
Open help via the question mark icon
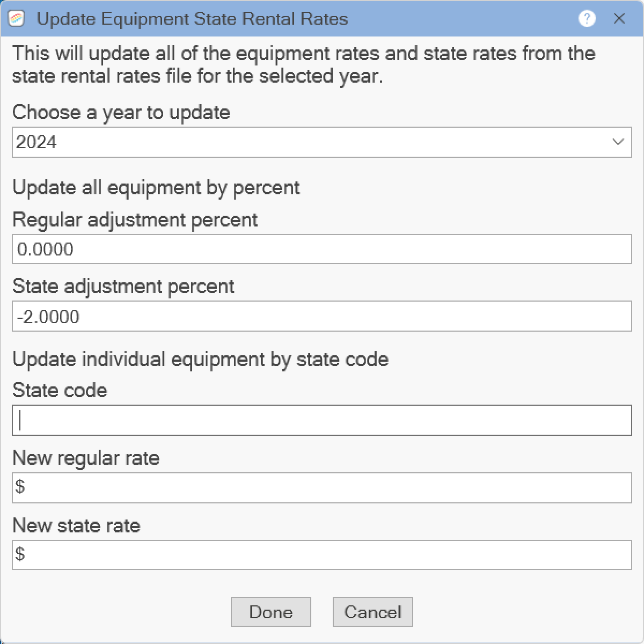(x=587, y=19)
